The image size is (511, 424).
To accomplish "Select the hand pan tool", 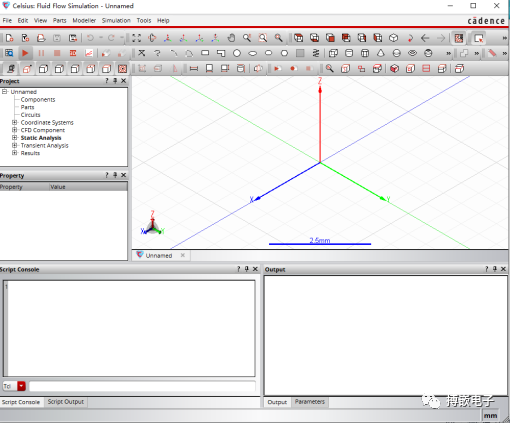I will [x=231, y=38].
